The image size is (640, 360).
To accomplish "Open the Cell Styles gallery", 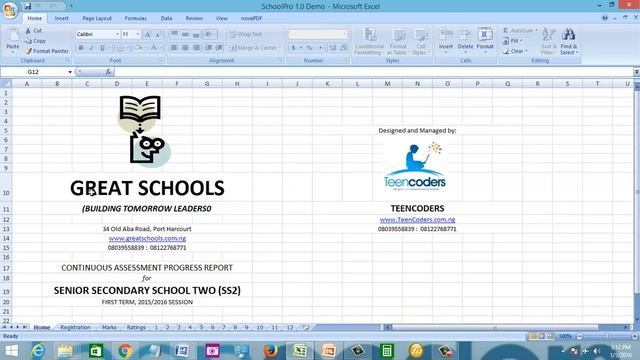I will 420,41.
